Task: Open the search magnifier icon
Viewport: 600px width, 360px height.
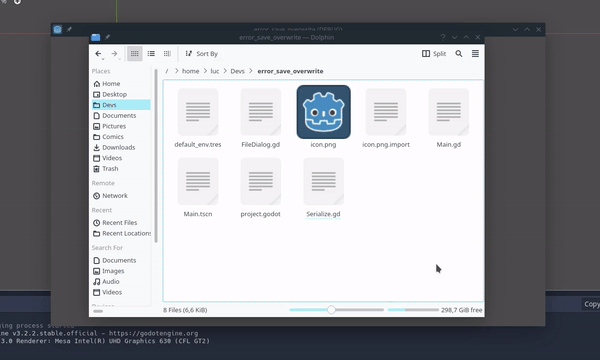Action: point(459,54)
